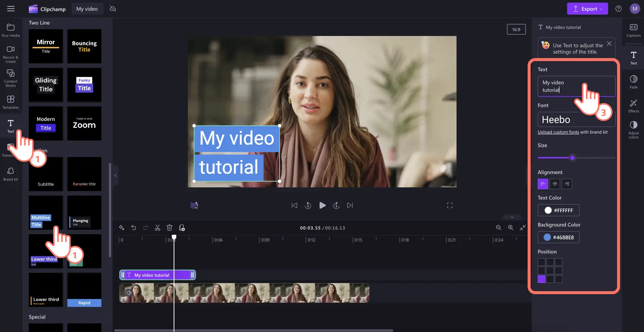Set position to top-right grid cell
This screenshot has height=332, width=644.
[x=559, y=262]
